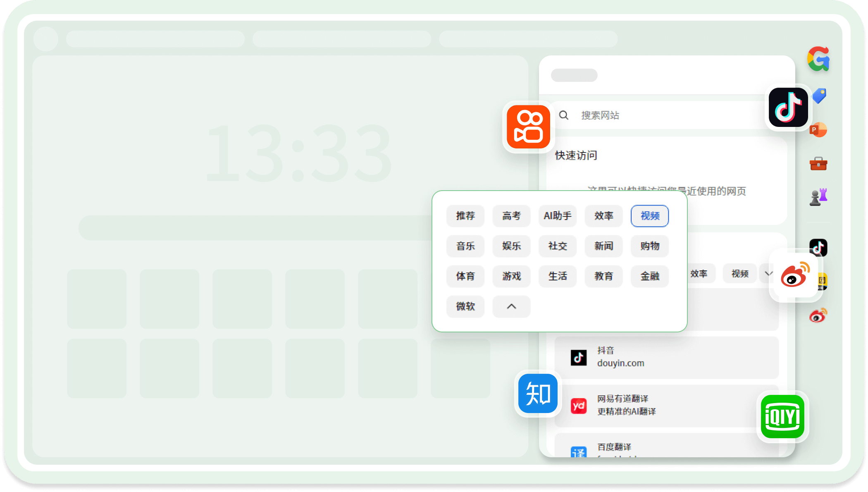Screen dimensions: 868x492
Task: Open the chess games sidebar icon
Action: tap(818, 197)
